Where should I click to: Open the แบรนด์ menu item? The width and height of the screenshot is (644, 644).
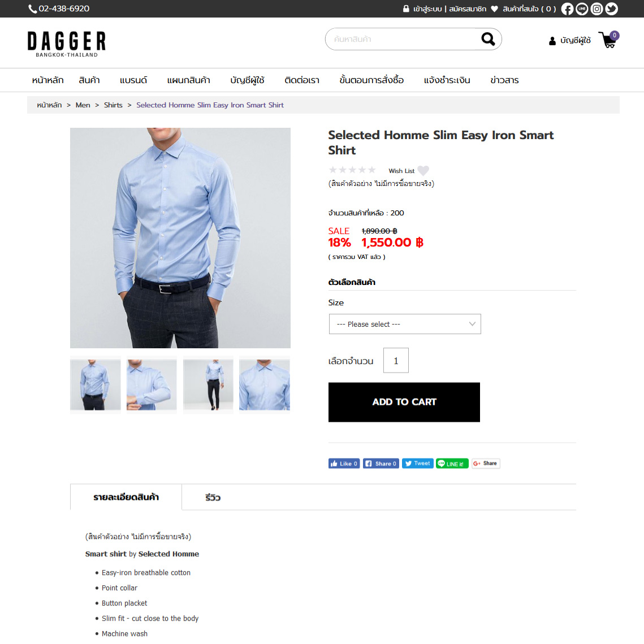[x=133, y=80]
